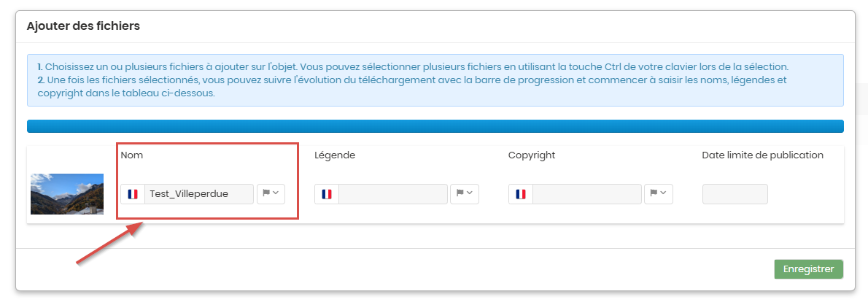Image resolution: width=868 pixels, height=305 pixels.
Task: Click the blue instructions info box
Action: click(x=435, y=80)
